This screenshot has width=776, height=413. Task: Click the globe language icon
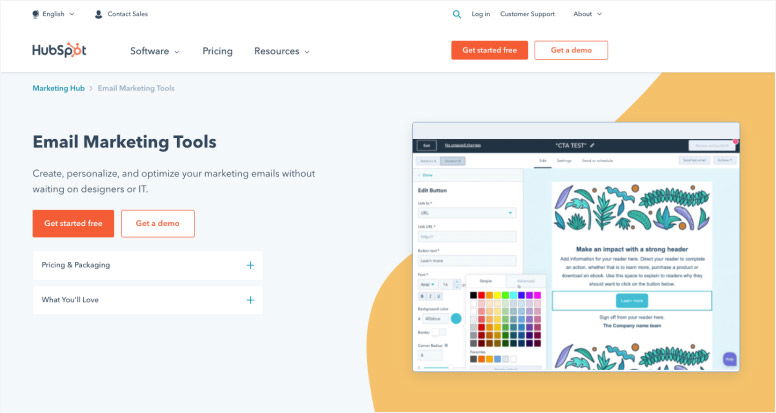tap(36, 14)
